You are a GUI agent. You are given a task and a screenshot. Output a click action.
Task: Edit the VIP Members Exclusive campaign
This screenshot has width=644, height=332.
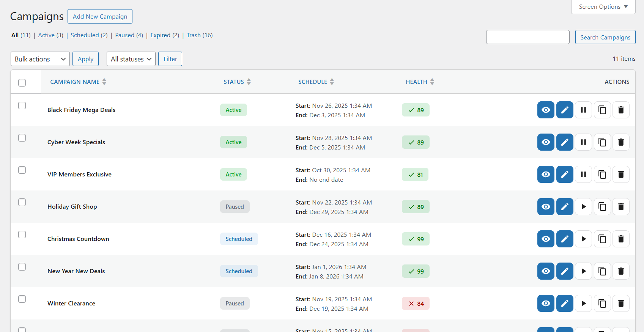565,175
